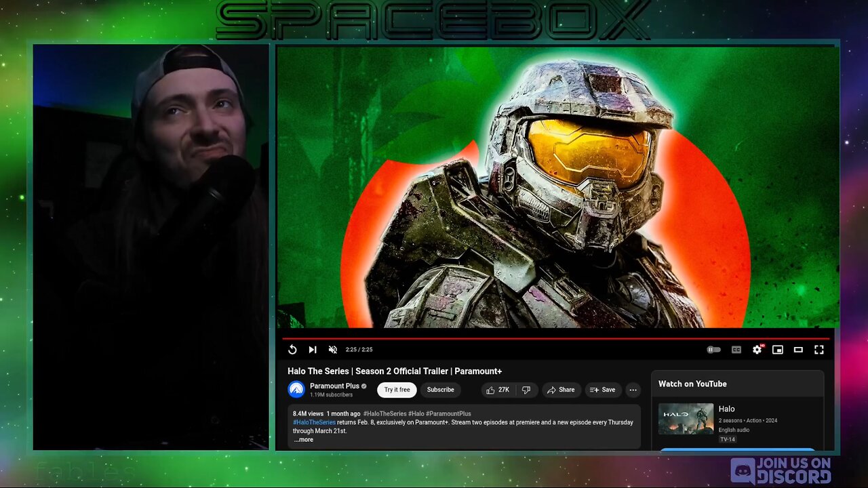
Task: Open Paramount Plus channel avatar
Action: [x=296, y=390]
